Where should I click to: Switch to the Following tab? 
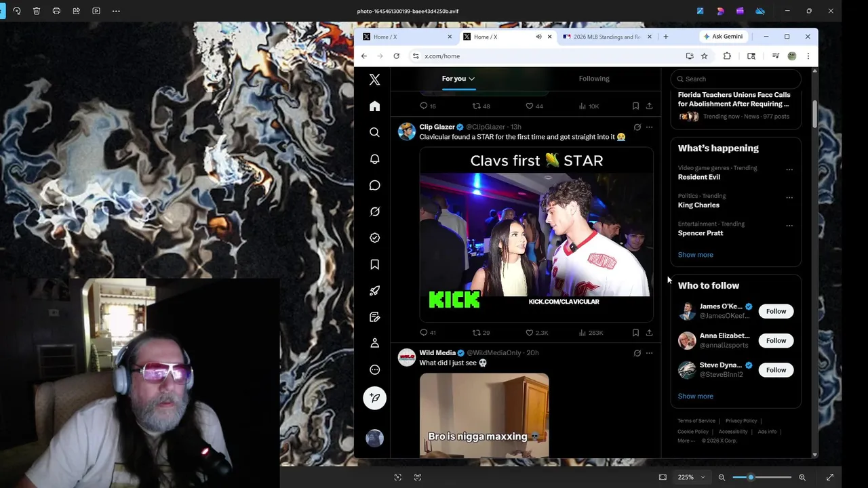(594, 79)
